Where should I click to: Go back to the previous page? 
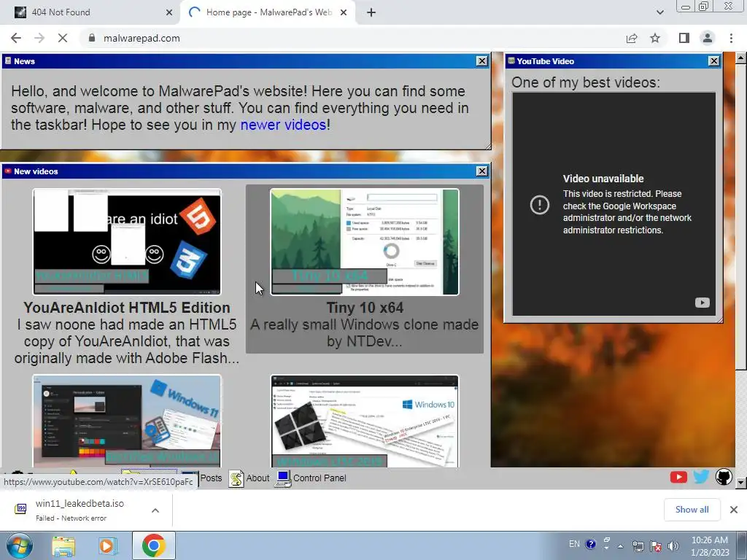16,38
